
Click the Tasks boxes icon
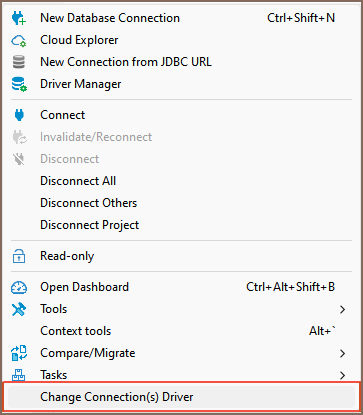tap(19, 375)
